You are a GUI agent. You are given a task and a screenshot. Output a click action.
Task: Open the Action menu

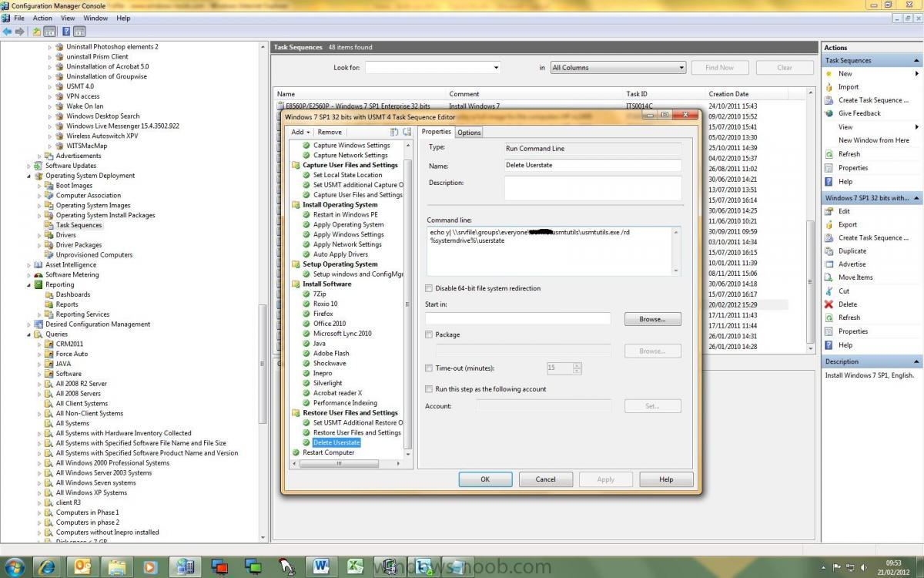point(42,18)
